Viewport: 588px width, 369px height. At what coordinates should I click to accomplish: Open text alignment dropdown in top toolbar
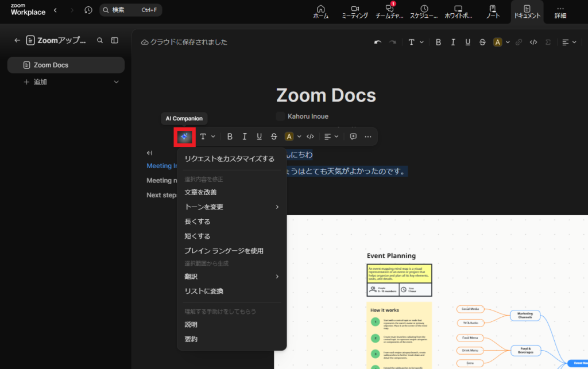point(568,42)
